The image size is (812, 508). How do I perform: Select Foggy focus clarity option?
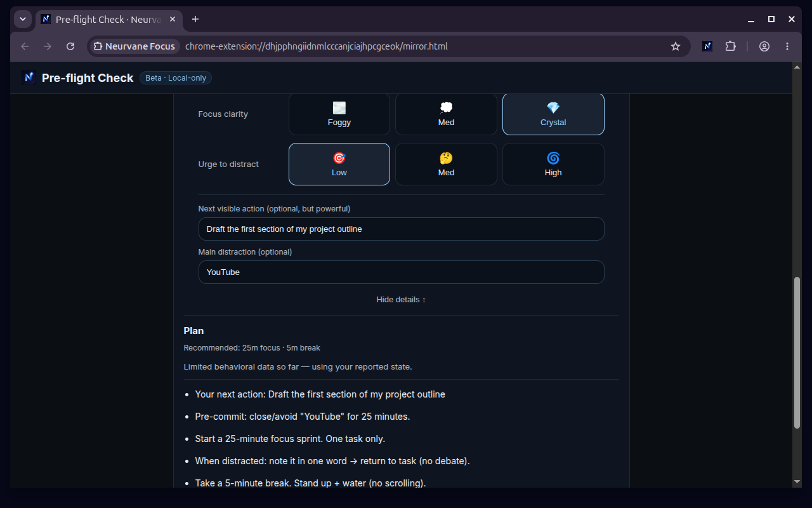(339, 114)
